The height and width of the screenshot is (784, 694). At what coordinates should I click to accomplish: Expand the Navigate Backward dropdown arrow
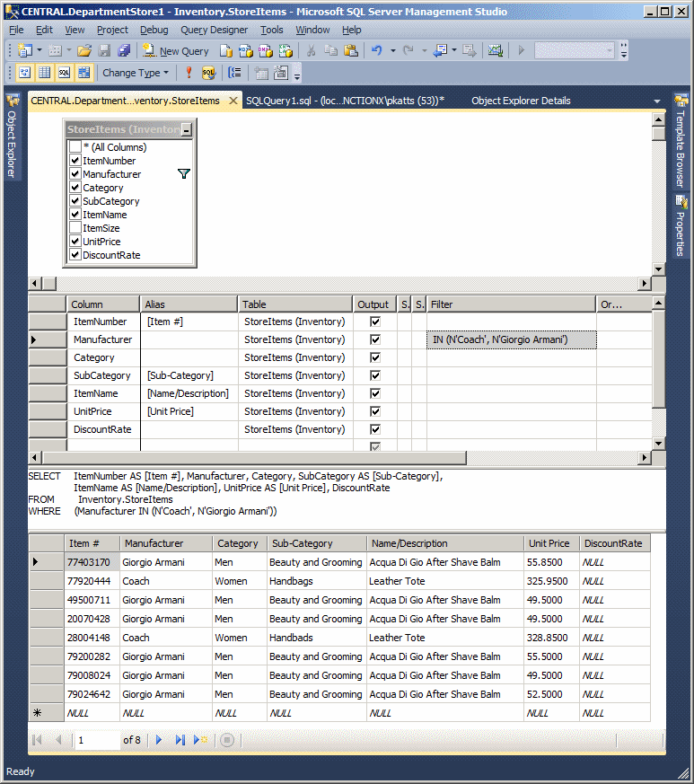coord(454,50)
